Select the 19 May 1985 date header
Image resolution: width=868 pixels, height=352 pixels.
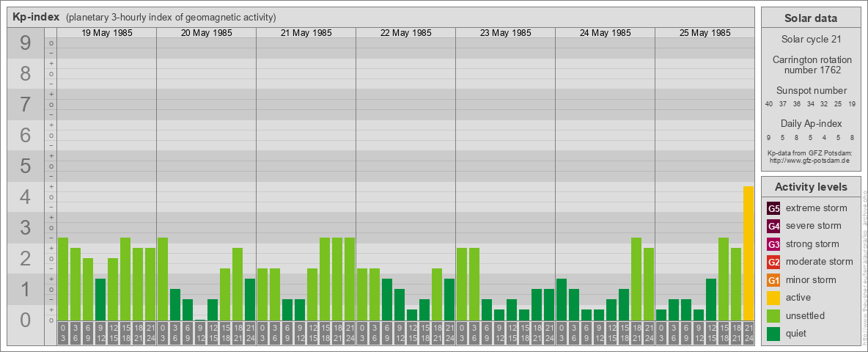pyautogui.click(x=107, y=33)
